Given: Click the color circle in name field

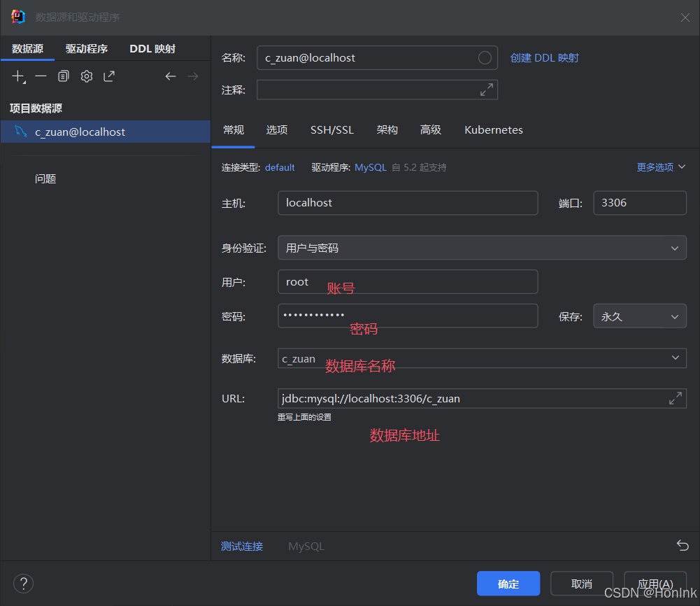Looking at the screenshot, I should [485, 57].
